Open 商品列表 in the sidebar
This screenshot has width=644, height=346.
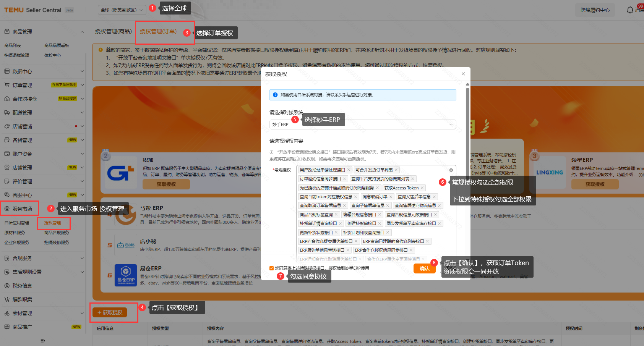(x=13, y=45)
